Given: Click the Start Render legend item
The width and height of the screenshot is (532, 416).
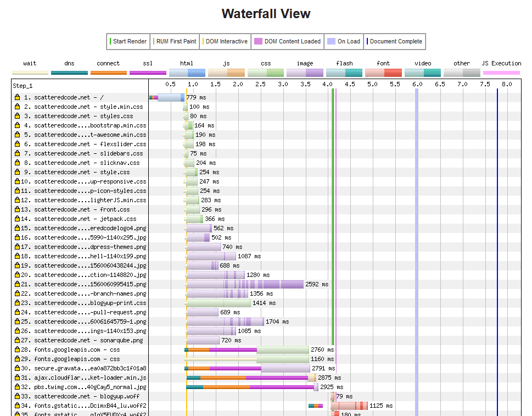Looking at the screenshot, I should pyautogui.click(x=128, y=41).
